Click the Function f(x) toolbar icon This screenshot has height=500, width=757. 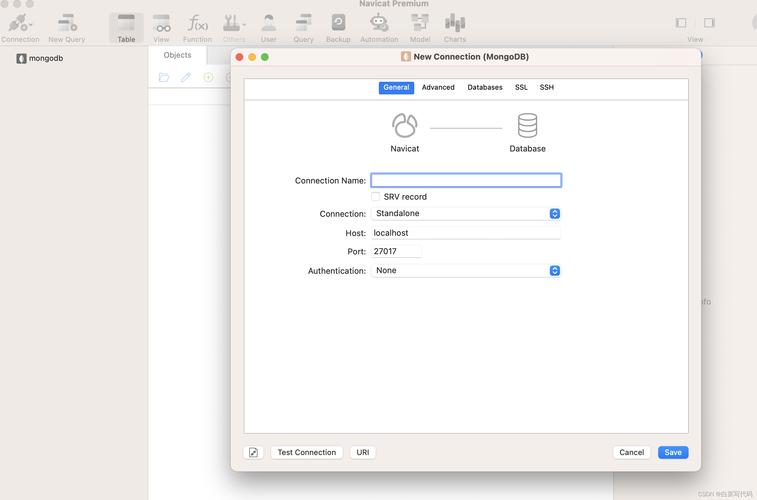pos(197,23)
